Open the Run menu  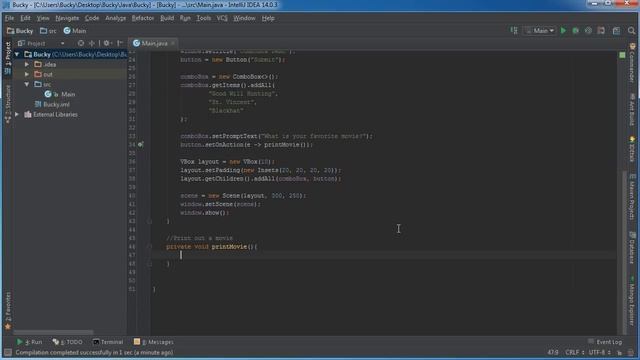pos(185,18)
